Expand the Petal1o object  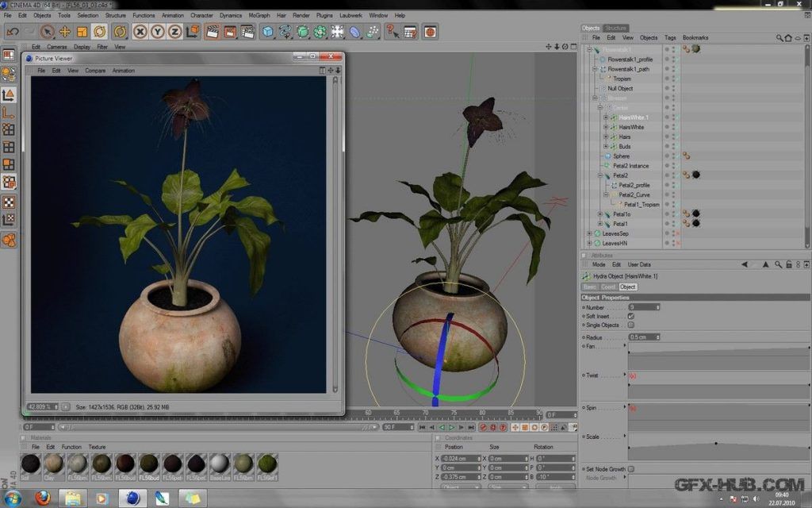(x=600, y=214)
